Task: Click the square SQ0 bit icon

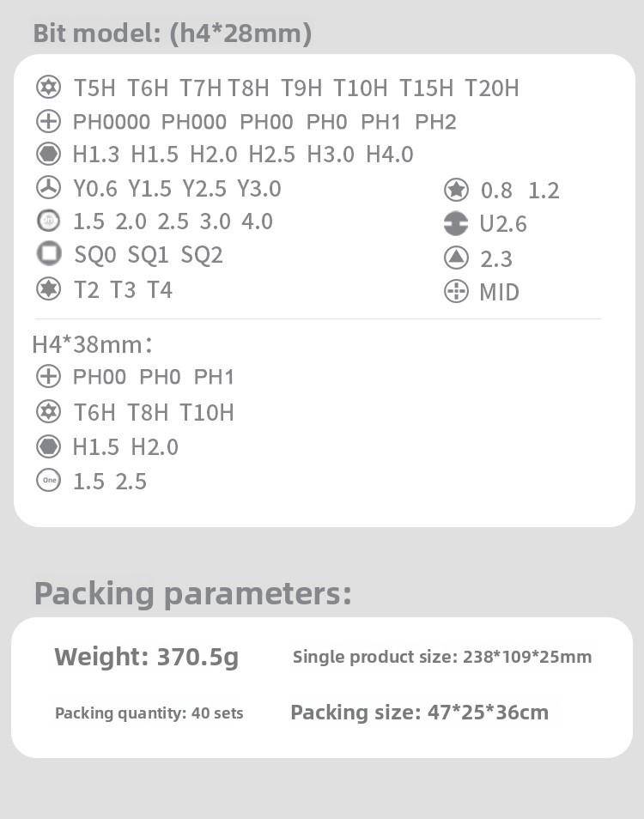Action: (x=49, y=254)
